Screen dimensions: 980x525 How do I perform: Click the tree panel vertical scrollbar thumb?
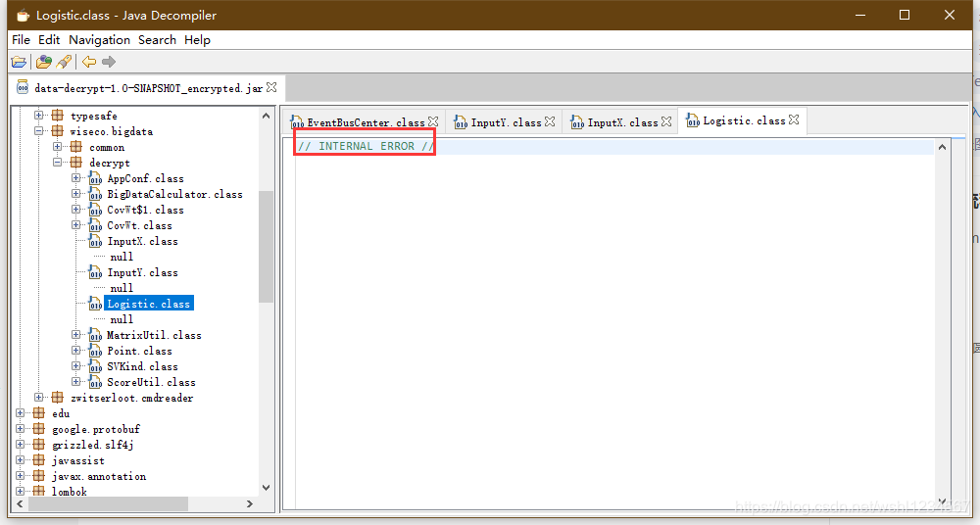267,247
